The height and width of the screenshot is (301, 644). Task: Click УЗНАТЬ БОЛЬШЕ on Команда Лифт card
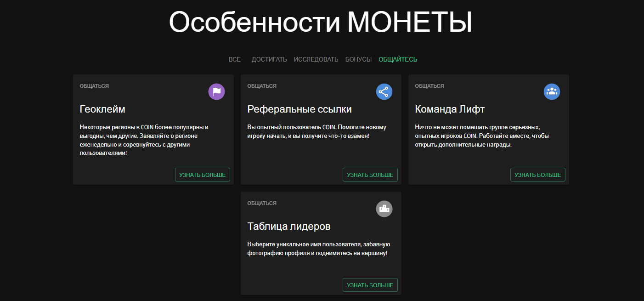point(538,175)
